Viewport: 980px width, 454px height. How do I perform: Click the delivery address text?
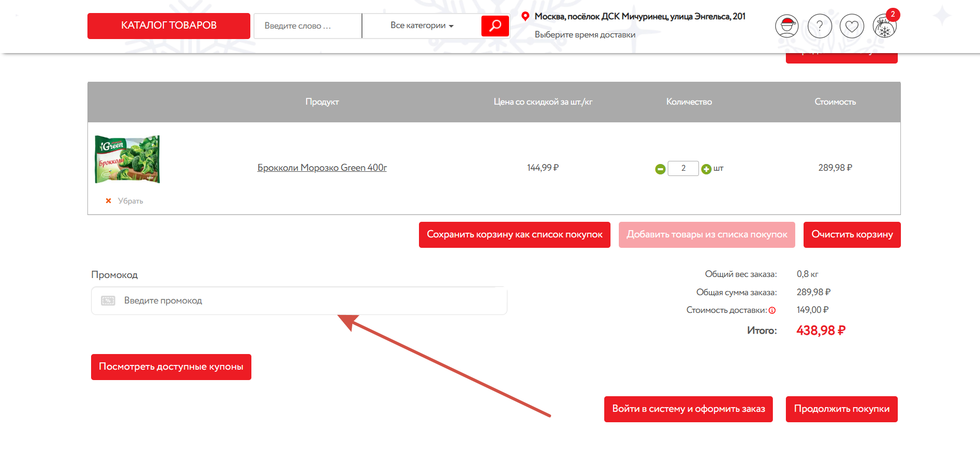coord(640,17)
